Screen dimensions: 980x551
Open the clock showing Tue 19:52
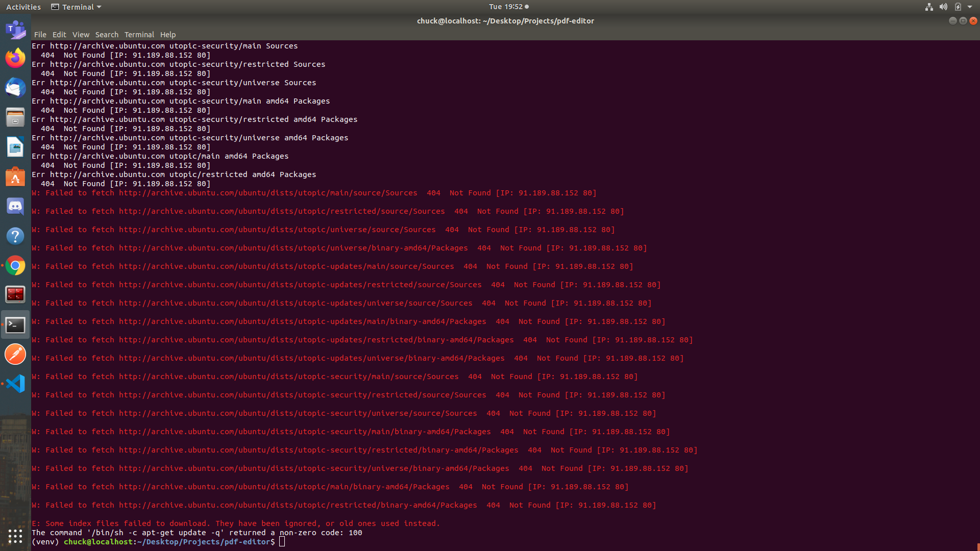coord(508,7)
